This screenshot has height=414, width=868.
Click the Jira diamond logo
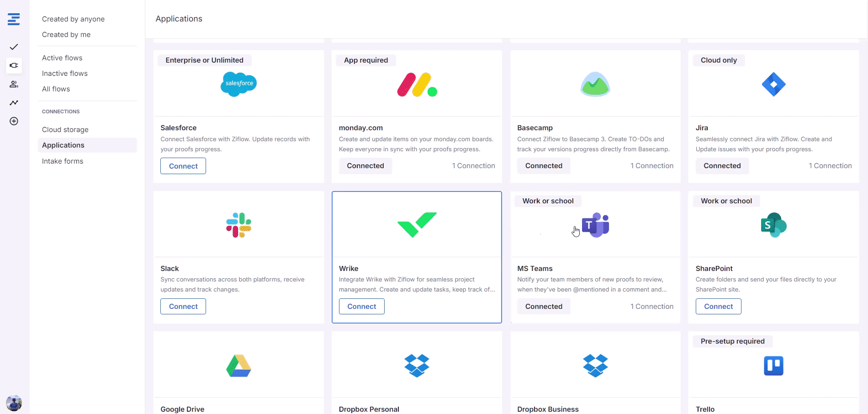coord(773,84)
